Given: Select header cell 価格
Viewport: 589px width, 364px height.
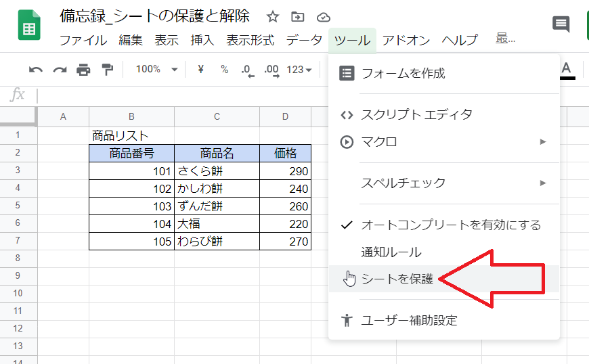Looking at the screenshot, I should pyautogui.click(x=285, y=153).
